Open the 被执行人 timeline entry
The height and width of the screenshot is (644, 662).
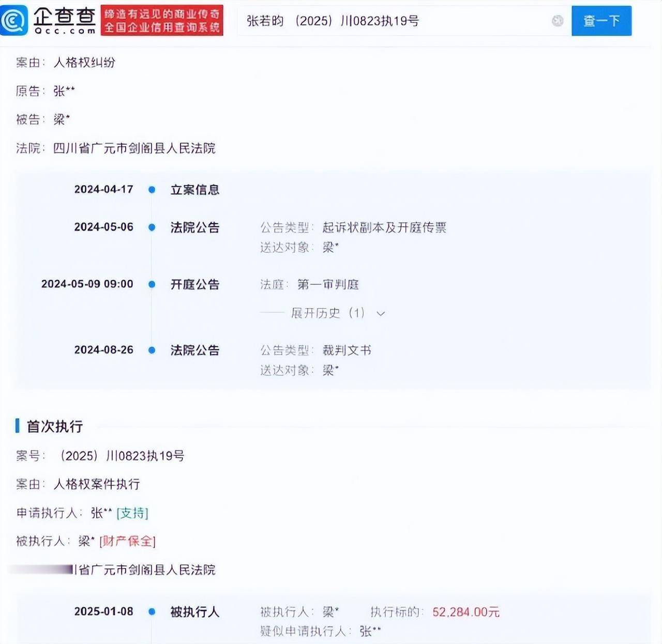point(195,612)
